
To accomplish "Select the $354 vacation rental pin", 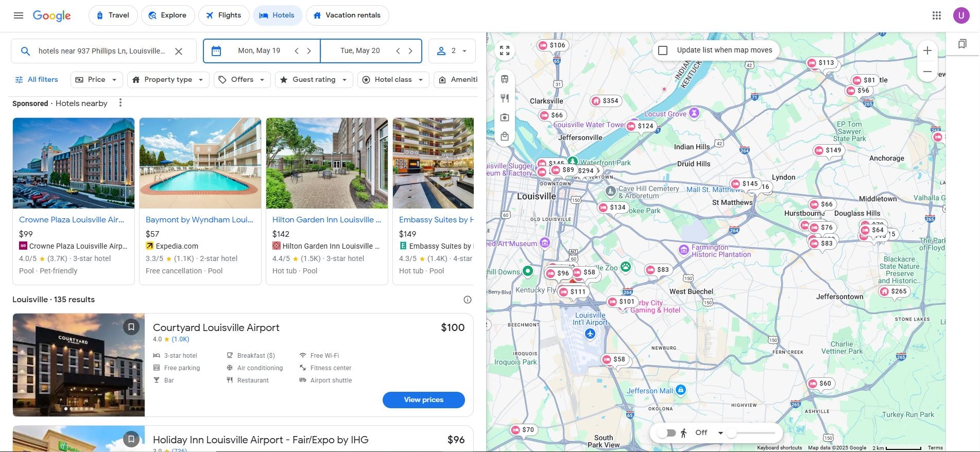I will (x=605, y=101).
